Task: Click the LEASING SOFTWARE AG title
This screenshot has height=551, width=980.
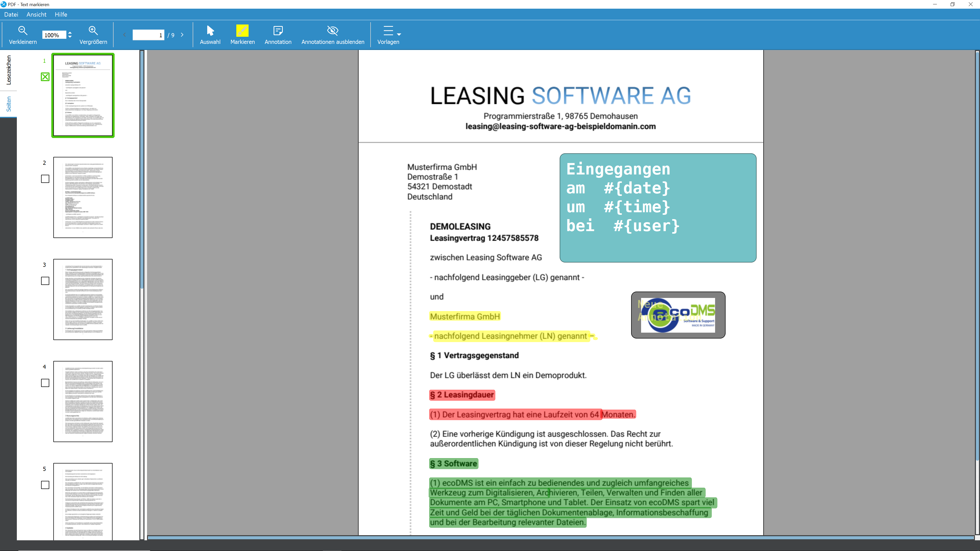Action: pyautogui.click(x=560, y=95)
